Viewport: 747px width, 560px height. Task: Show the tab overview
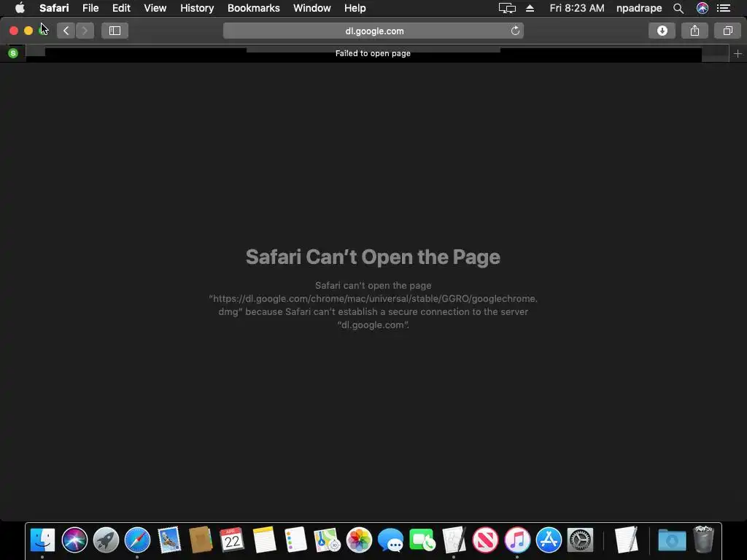point(727,31)
